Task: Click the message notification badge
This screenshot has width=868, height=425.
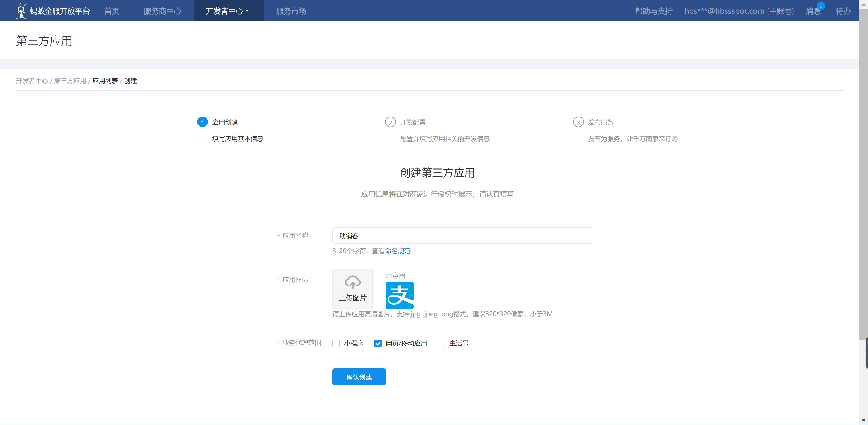Action: pos(821,6)
